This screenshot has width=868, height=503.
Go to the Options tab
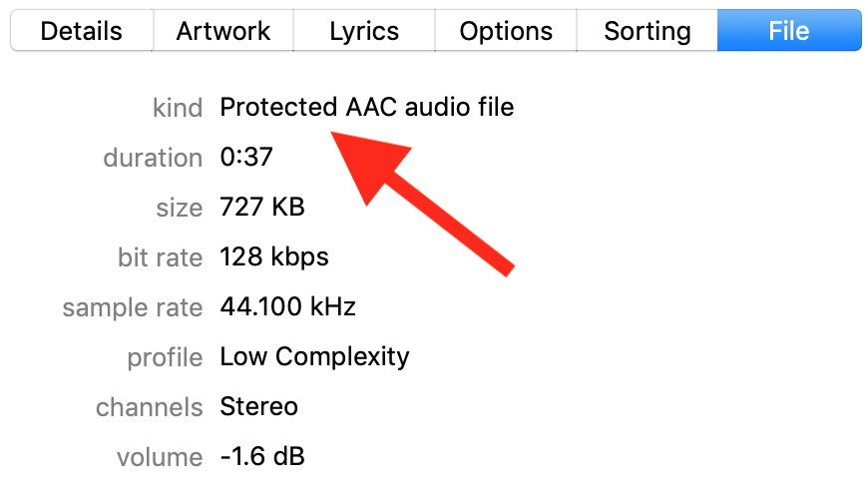(506, 31)
